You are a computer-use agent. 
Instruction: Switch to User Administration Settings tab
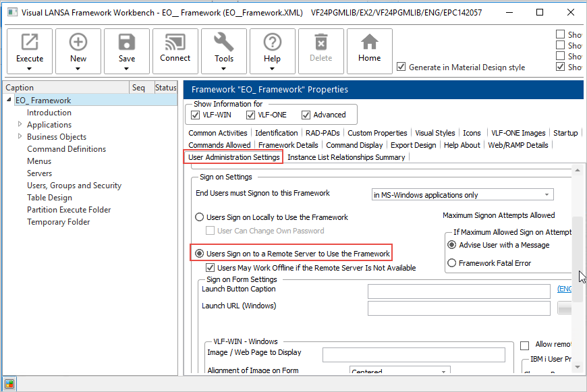[234, 157]
